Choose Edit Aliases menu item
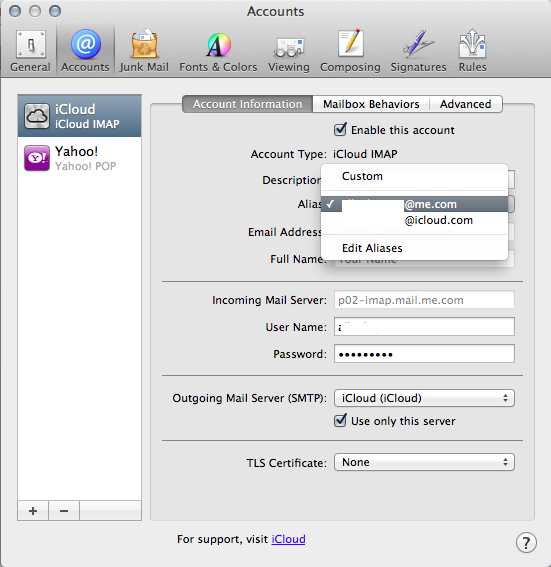This screenshot has width=551, height=567. click(x=414, y=248)
